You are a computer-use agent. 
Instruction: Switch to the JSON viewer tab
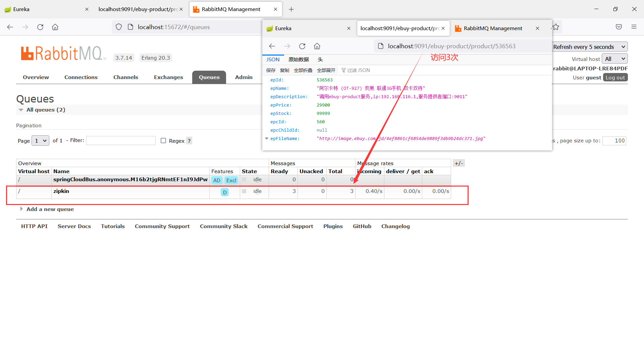pos(273,60)
